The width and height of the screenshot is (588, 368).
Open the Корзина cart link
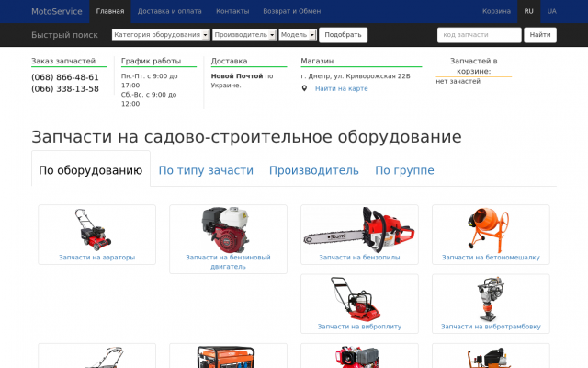[x=496, y=11]
